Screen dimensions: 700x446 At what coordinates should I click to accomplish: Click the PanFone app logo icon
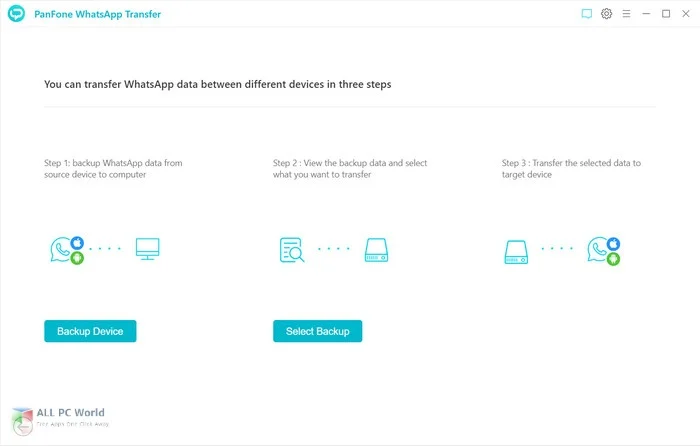pyautogui.click(x=17, y=13)
